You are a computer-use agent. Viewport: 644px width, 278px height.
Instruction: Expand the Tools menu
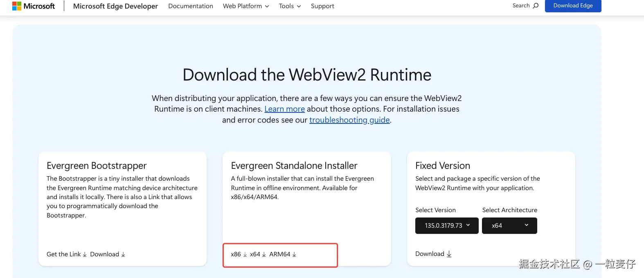click(290, 6)
